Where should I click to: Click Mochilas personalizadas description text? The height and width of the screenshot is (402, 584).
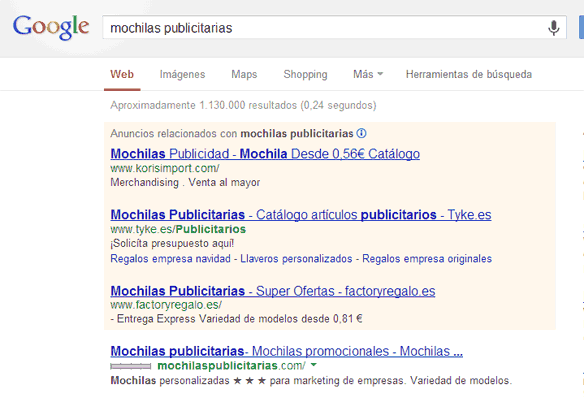pyautogui.click(x=311, y=380)
